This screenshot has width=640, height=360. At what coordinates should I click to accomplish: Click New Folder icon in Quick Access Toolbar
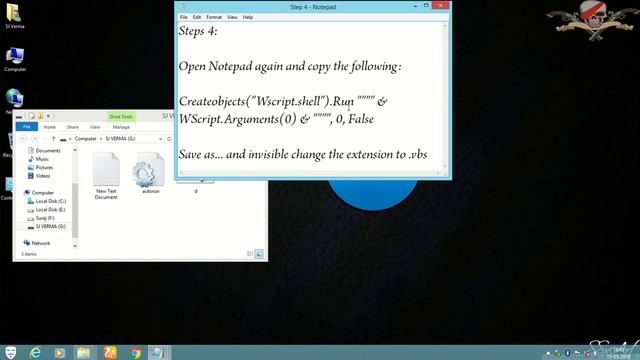[40, 116]
